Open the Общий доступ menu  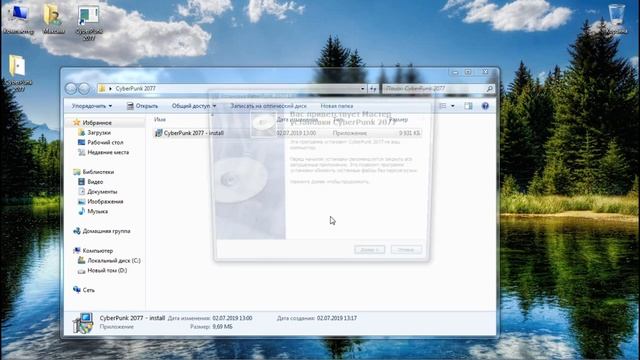click(194, 106)
